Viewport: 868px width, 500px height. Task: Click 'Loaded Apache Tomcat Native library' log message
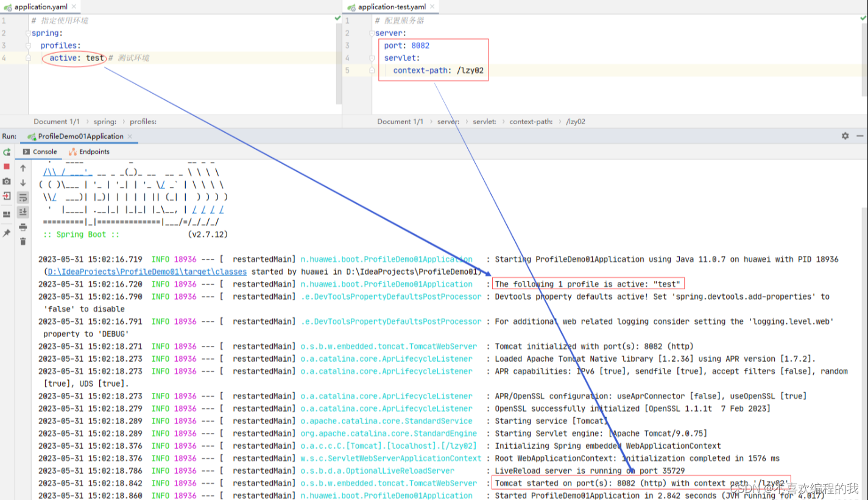pyautogui.click(x=655, y=359)
